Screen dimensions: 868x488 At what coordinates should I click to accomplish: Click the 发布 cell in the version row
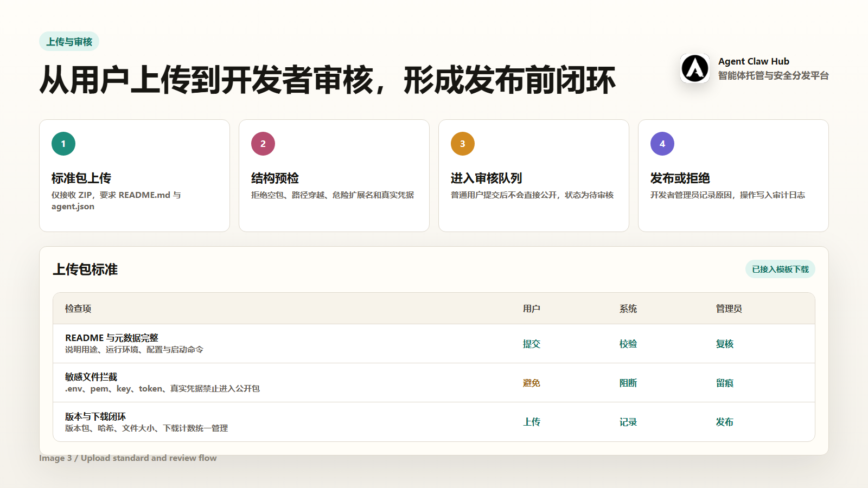(725, 422)
